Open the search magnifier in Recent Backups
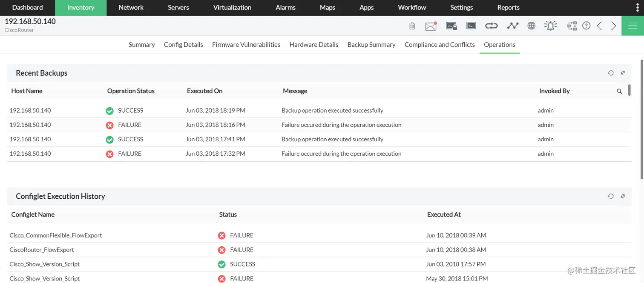The height and width of the screenshot is (283, 644). pyautogui.click(x=619, y=91)
